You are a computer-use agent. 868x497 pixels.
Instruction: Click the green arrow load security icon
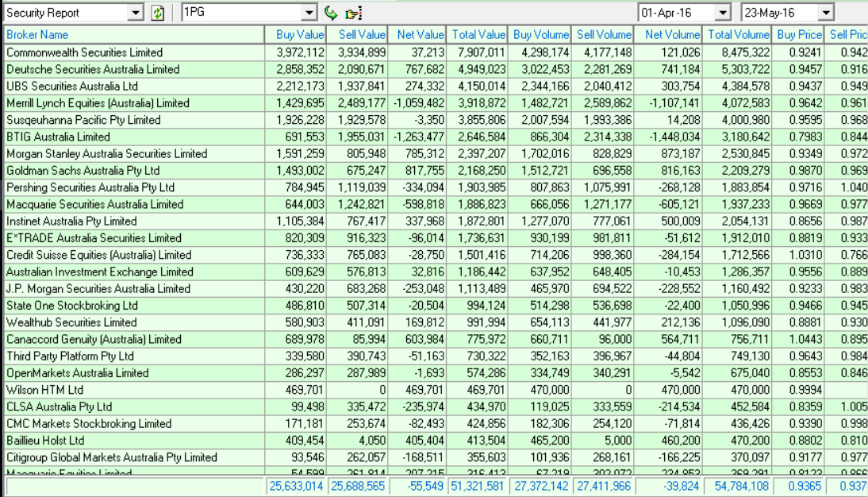331,13
